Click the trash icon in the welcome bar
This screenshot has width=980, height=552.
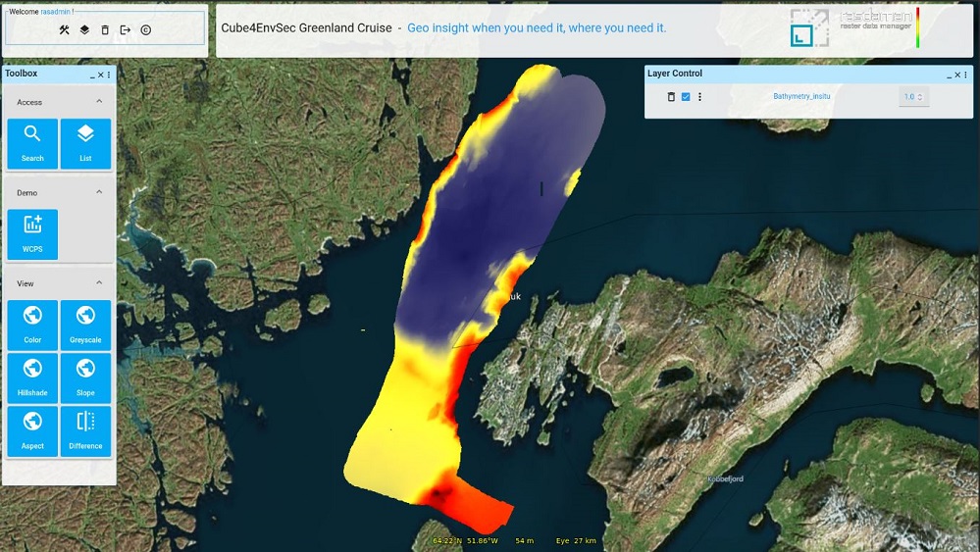[x=105, y=30]
